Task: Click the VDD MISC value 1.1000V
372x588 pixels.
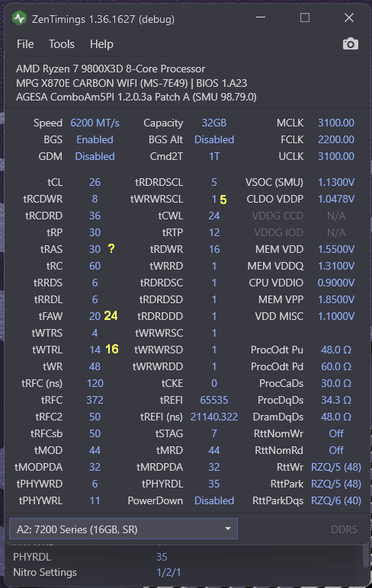Action: pos(336,317)
